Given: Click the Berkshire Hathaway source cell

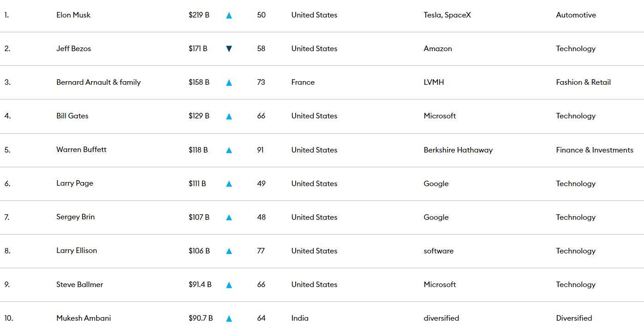Looking at the screenshot, I should coord(458,150).
